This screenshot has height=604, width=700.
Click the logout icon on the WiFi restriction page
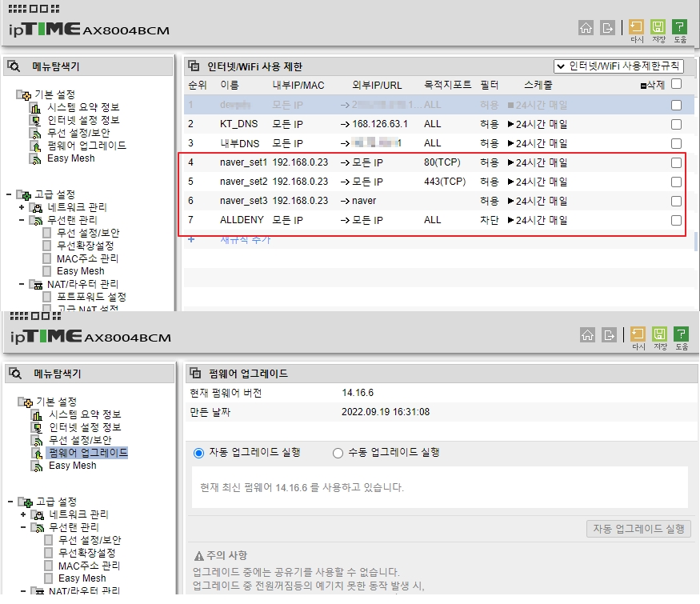point(607,28)
